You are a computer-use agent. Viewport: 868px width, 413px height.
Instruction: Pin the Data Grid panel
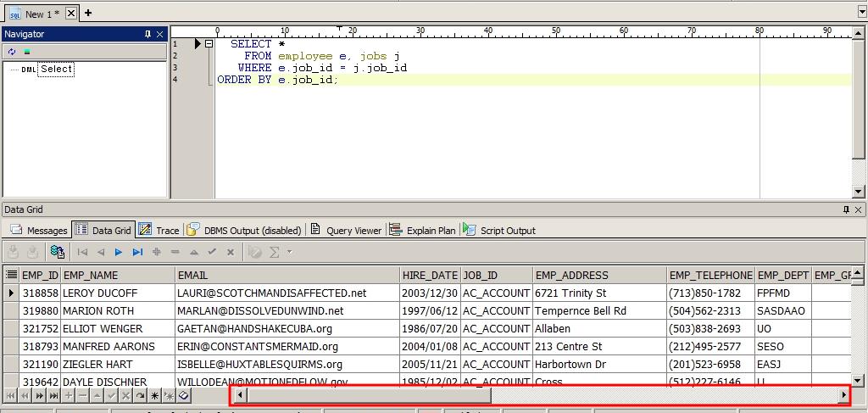846,209
